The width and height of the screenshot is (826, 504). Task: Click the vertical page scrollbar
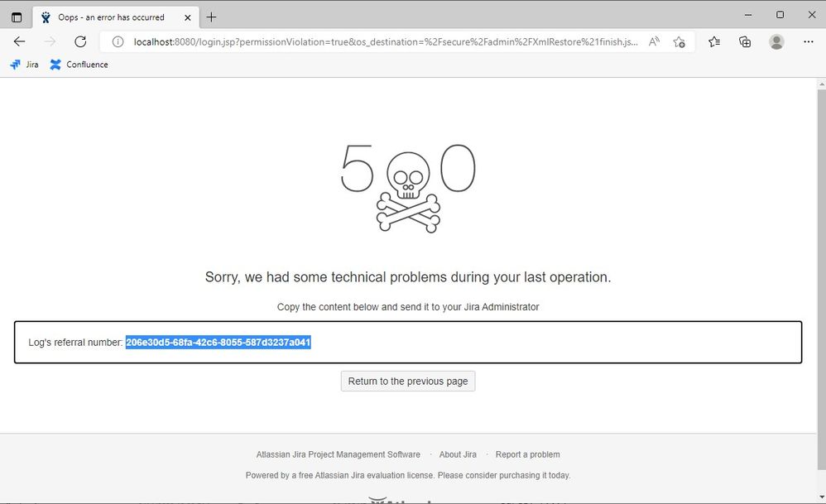pyautogui.click(x=821, y=279)
